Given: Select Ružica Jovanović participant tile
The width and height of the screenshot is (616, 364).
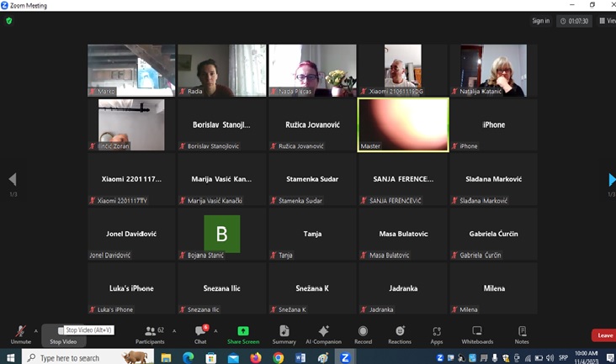Looking at the screenshot, I should coord(312,124).
